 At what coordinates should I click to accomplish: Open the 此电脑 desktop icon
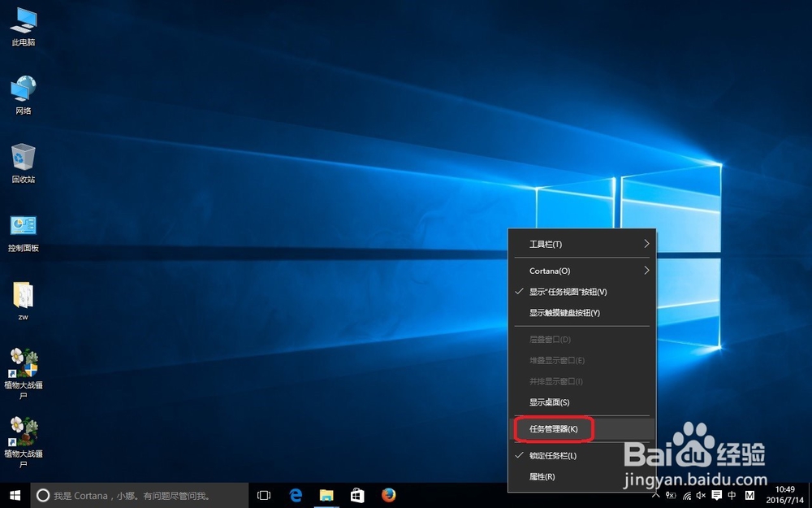(23, 24)
